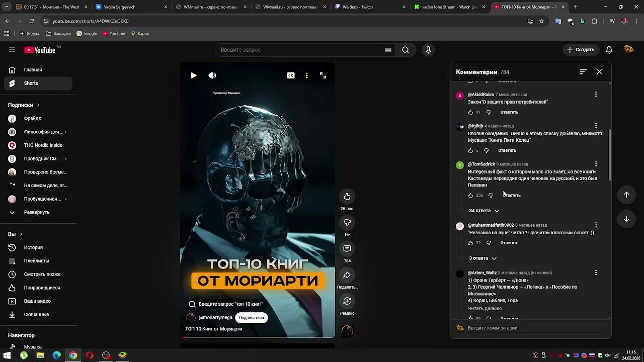Viewport: 644px width, 362px height.
Task: Play the Shorts video
Action: click(x=194, y=75)
